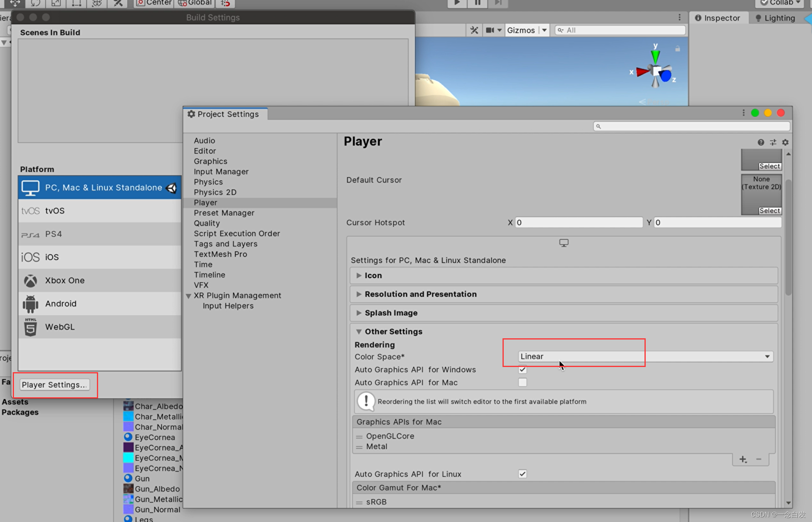The image size is (812, 522).
Task: Click the help question mark icon
Action: (x=761, y=142)
